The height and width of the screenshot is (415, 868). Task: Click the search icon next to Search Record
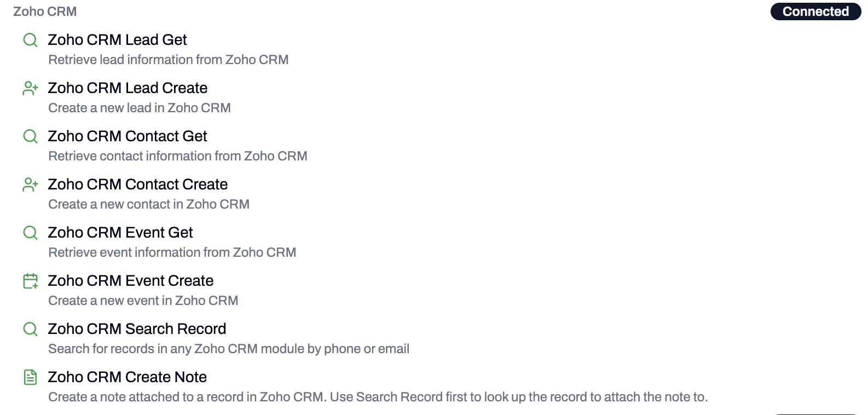pos(30,329)
